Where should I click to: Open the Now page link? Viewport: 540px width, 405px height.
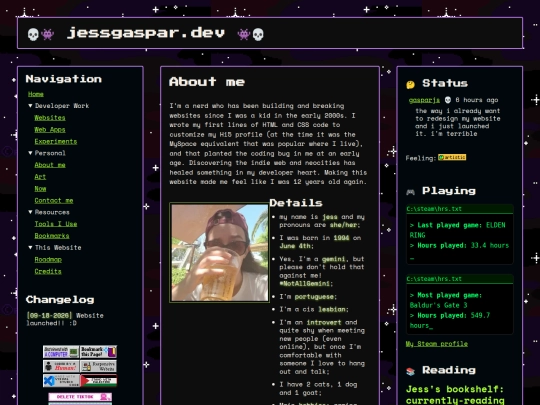click(40, 189)
